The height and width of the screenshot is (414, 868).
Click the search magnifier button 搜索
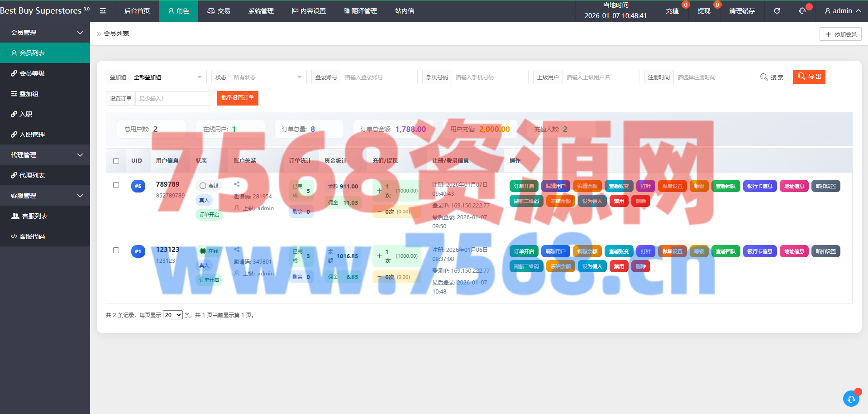tap(772, 77)
